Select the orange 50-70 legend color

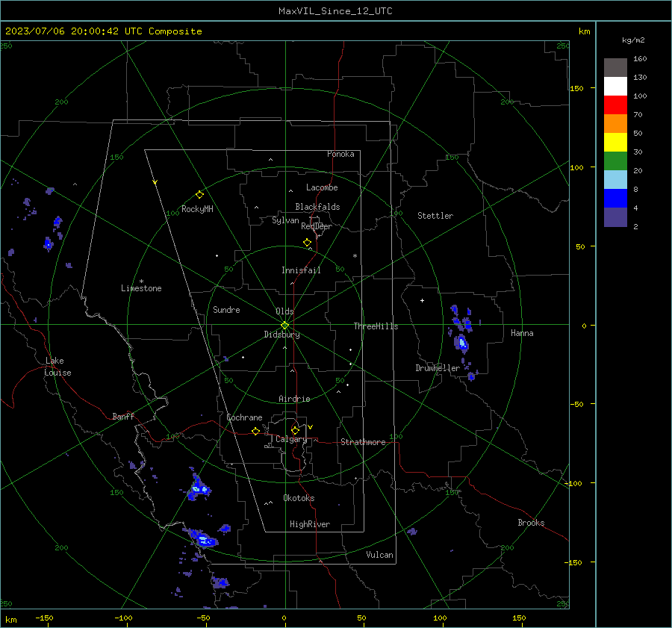click(615, 124)
